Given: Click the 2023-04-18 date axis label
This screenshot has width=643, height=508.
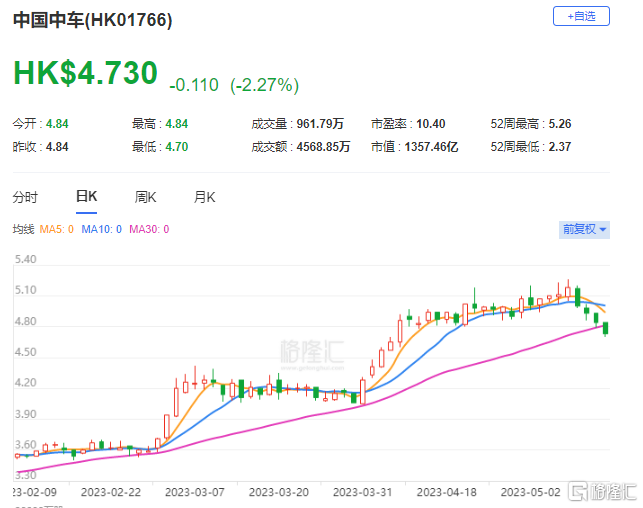Looking at the screenshot, I should 447,492.
